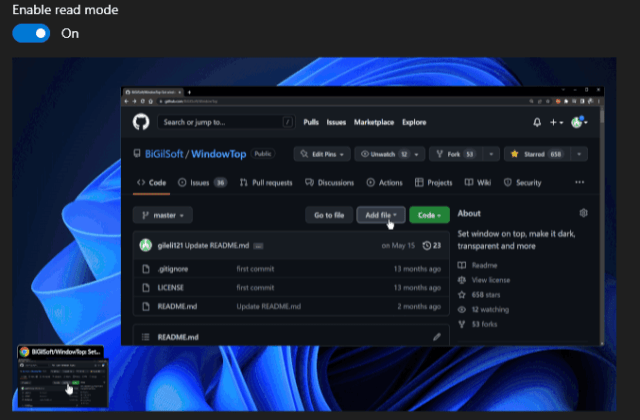
Task: Click the Fork button
Action: 455,154
